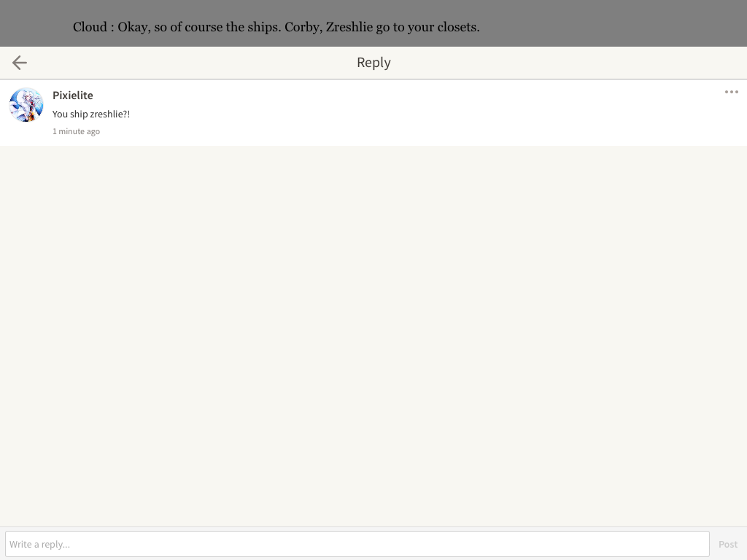The image size is (747, 560).
Task: Click the story line starting with 'Cloud : Okay'
Action: (x=276, y=27)
